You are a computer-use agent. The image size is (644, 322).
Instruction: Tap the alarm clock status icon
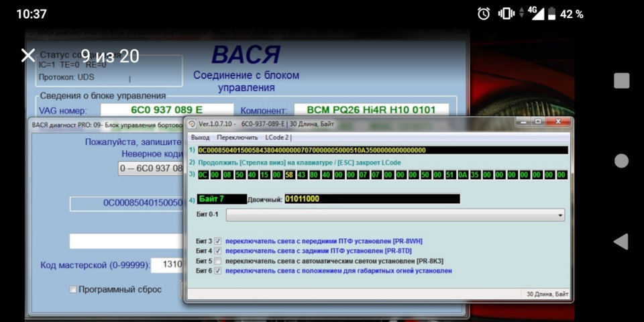(x=484, y=14)
